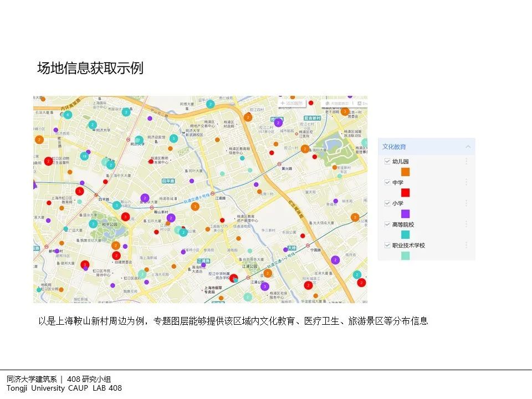Click the red cluster 2 near 虹口区动物卫生监督所

coord(49,161)
